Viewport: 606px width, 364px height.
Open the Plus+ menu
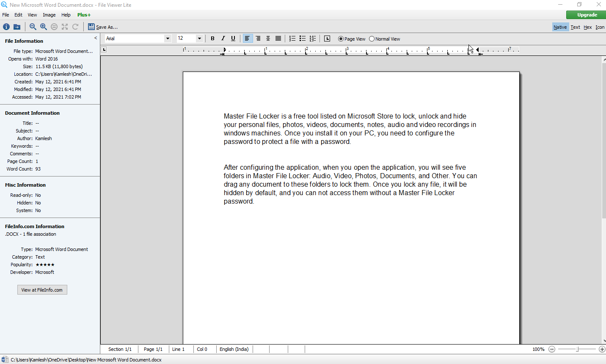84,15
